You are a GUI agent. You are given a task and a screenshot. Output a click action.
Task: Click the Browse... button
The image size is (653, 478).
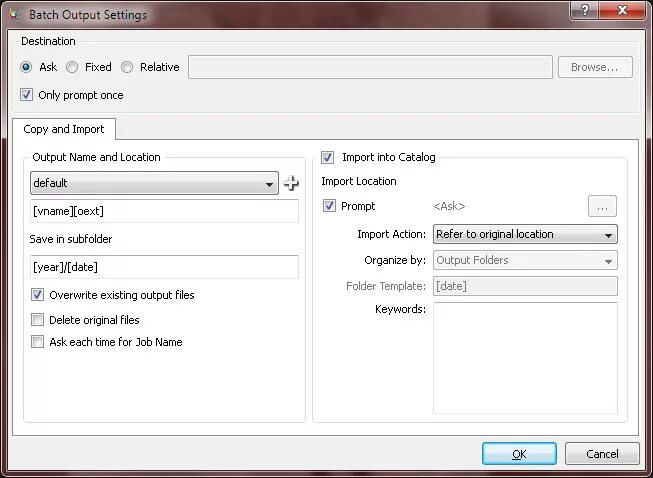(x=595, y=67)
